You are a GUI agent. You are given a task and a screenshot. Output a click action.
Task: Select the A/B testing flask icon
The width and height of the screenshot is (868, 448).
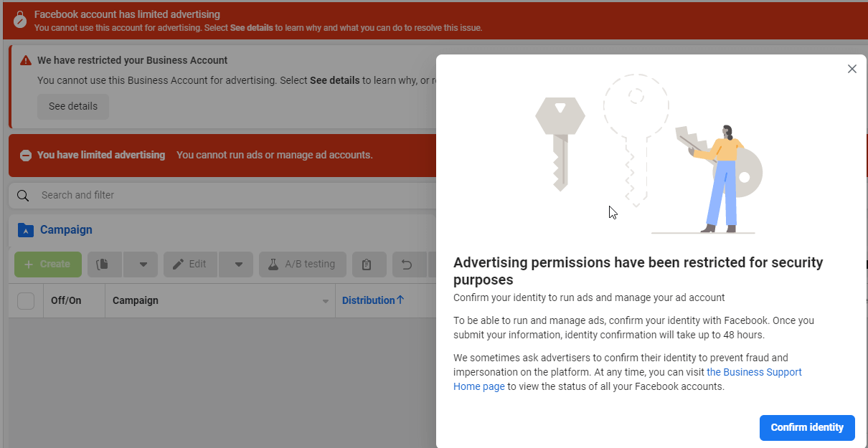pyautogui.click(x=273, y=264)
